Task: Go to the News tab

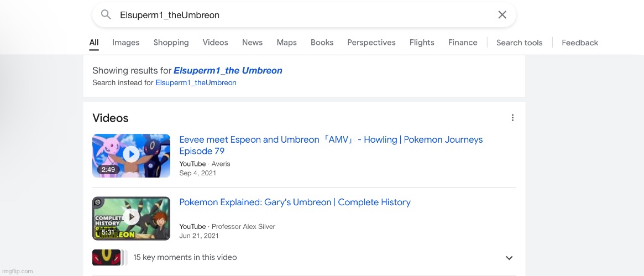Action: (252, 43)
